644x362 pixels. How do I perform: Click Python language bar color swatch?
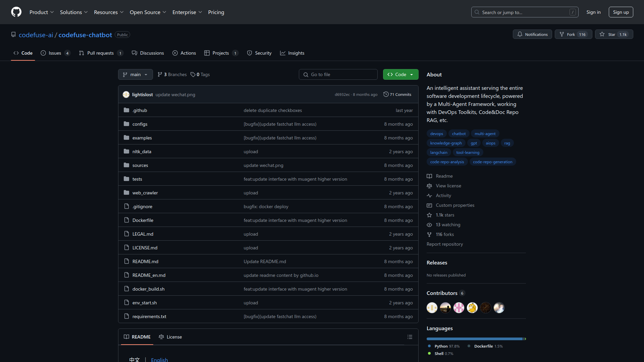tap(429, 346)
